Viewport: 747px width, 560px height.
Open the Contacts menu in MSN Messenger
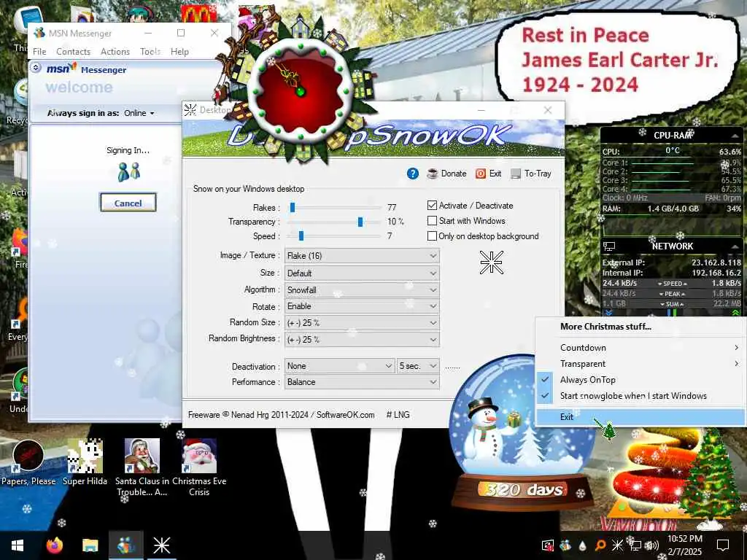click(73, 52)
